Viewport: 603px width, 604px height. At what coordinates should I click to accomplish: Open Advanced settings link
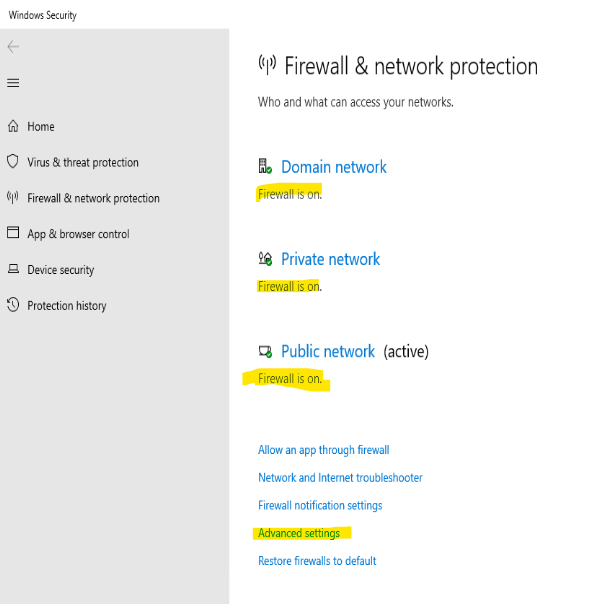coord(299,533)
